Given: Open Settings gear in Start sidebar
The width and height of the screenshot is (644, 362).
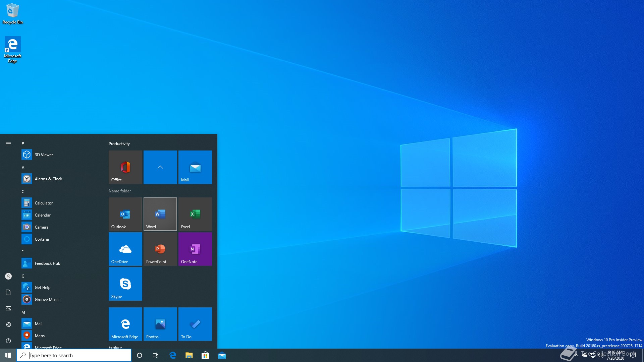Looking at the screenshot, I should [8, 324].
